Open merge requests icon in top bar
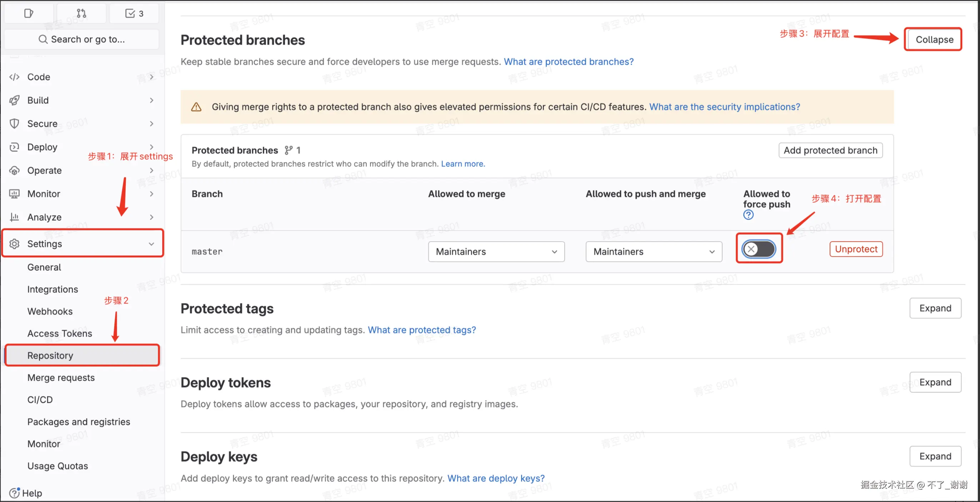 coord(81,13)
